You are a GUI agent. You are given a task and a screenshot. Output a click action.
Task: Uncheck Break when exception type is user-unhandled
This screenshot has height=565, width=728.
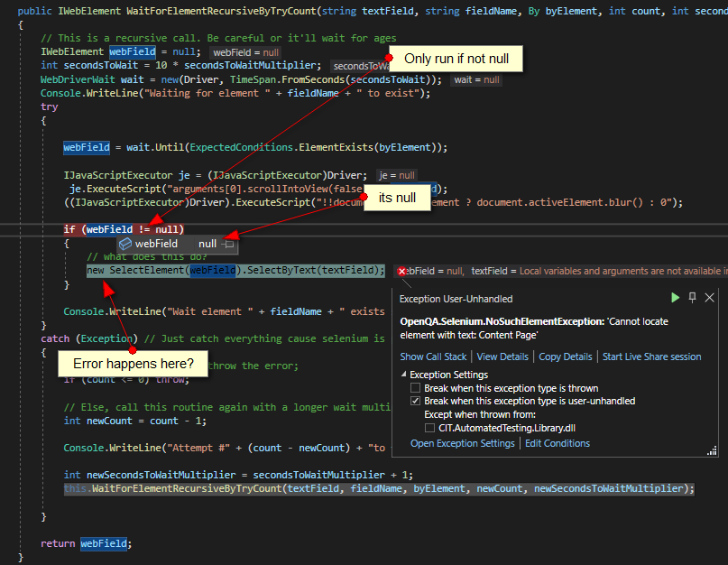416,401
